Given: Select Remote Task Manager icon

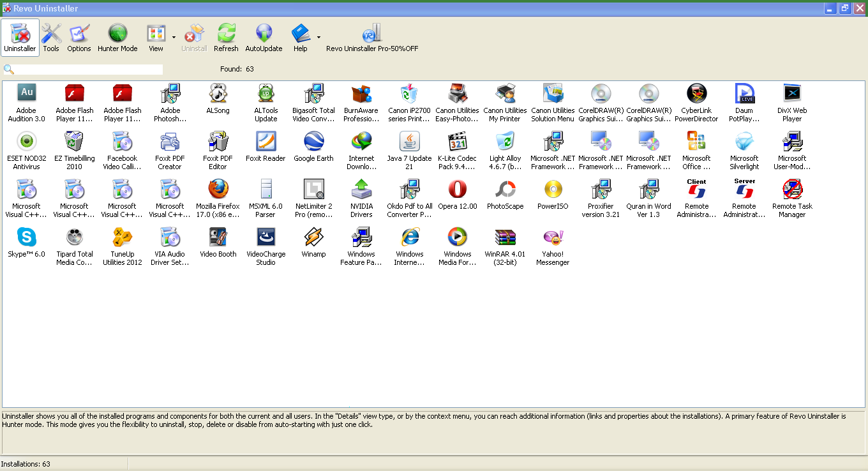Looking at the screenshot, I should click(x=793, y=188).
